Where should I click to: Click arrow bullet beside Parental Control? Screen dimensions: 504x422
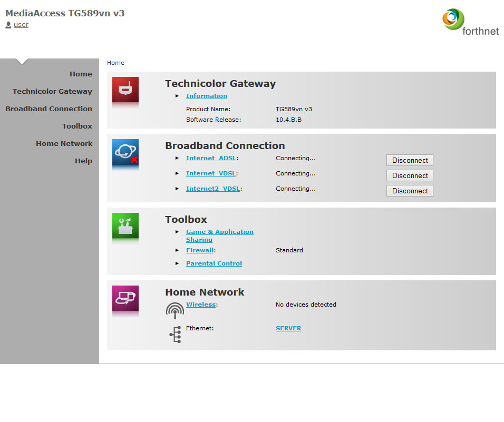coord(177,263)
